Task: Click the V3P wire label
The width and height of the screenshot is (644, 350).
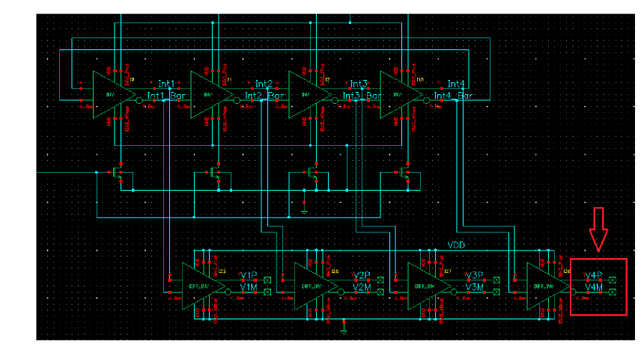Action: [x=474, y=275]
